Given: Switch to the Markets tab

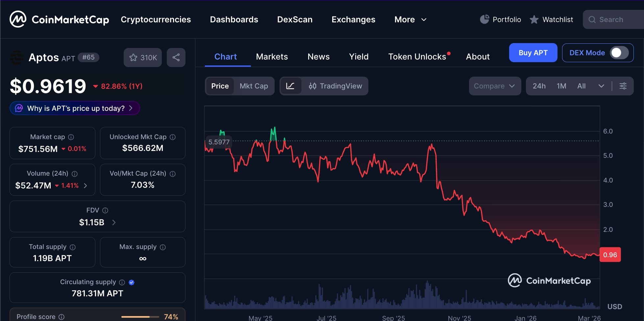Looking at the screenshot, I should click(272, 57).
